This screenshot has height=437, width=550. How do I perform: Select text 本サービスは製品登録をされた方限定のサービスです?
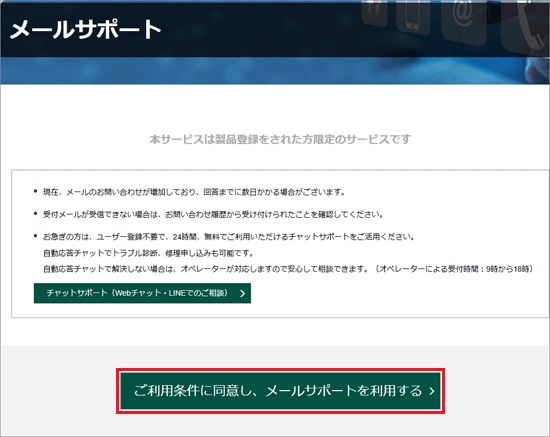280,140
